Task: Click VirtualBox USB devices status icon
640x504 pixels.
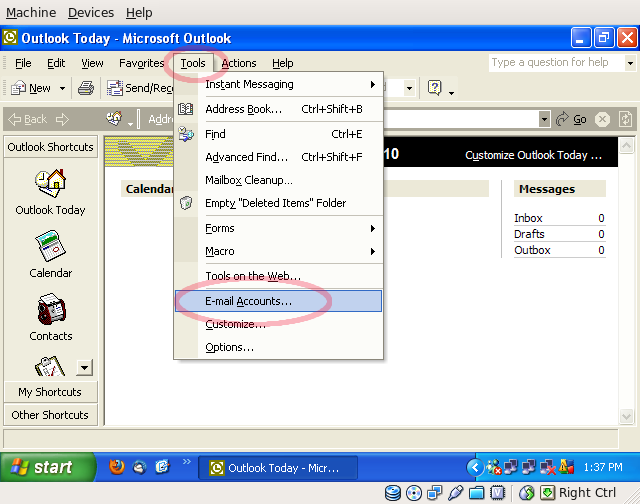Action: pyautogui.click(x=456, y=493)
